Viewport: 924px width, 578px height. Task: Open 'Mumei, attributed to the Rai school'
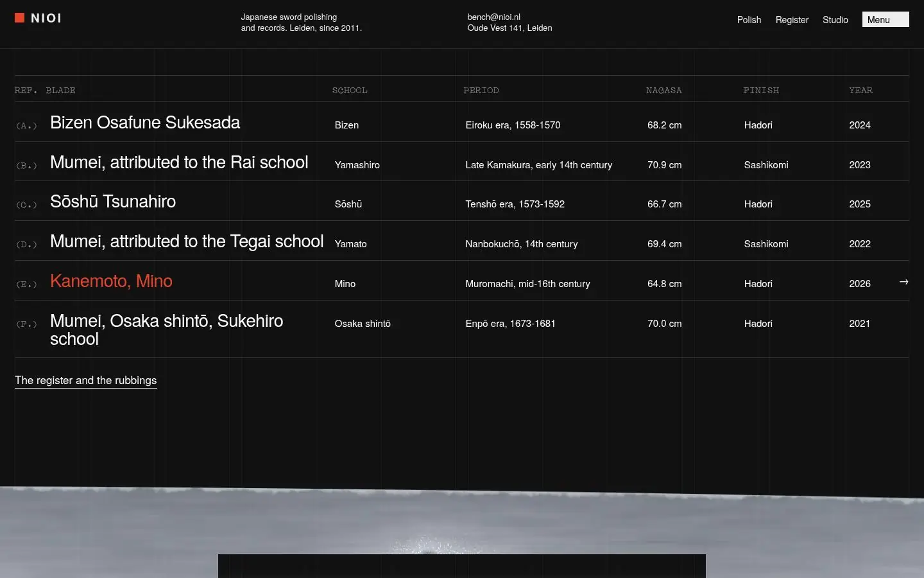pyautogui.click(x=179, y=162)
